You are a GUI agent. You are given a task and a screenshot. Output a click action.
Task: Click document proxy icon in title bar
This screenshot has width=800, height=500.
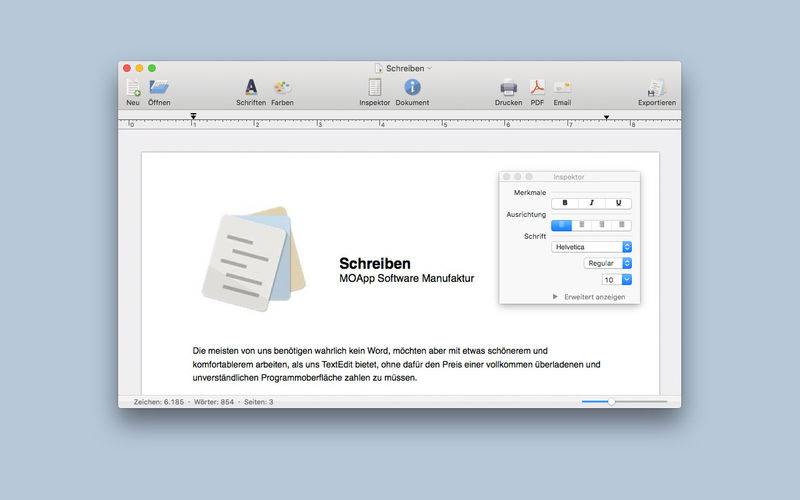point(378,68)
